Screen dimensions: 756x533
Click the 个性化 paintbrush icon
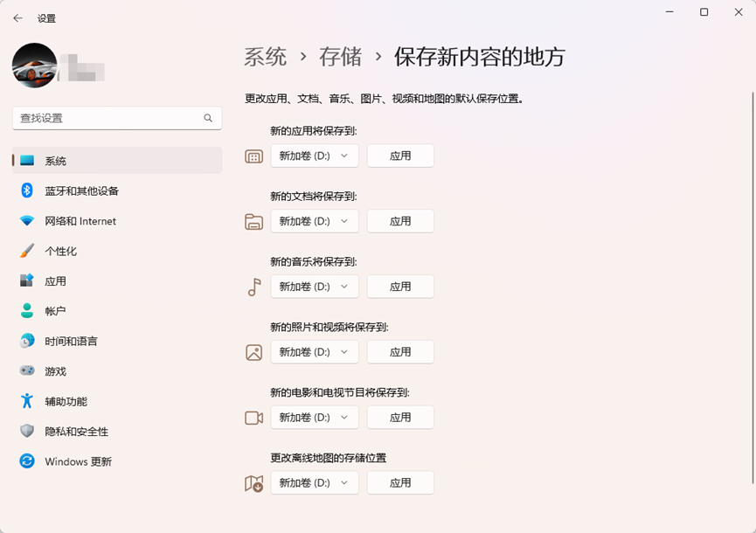[27, 251]
